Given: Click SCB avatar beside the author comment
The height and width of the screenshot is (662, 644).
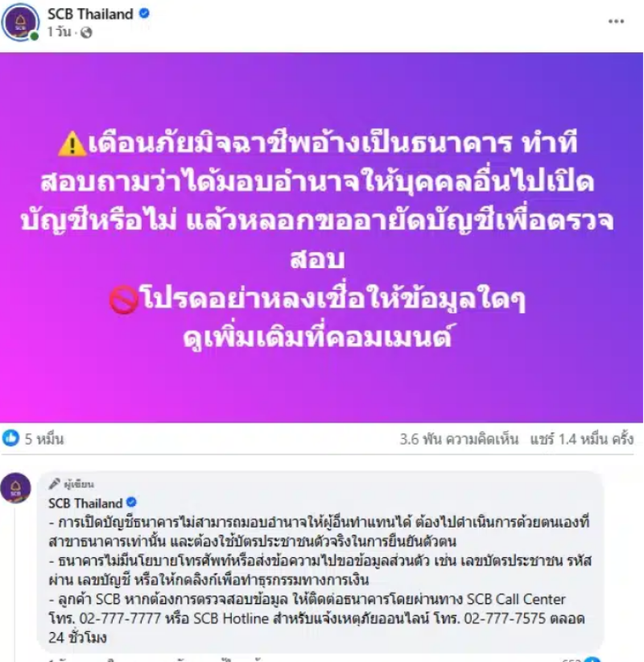Looking at the screenshot, I should click(x=15, y=487).
